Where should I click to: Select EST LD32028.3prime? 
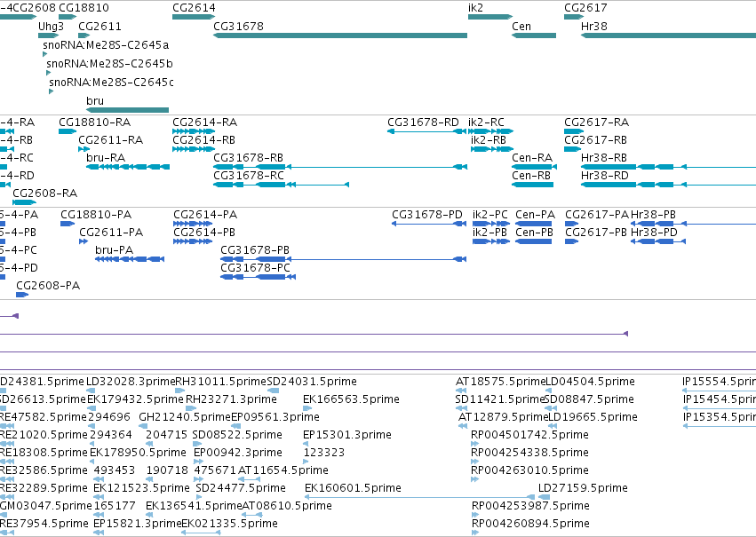(131, 382)
